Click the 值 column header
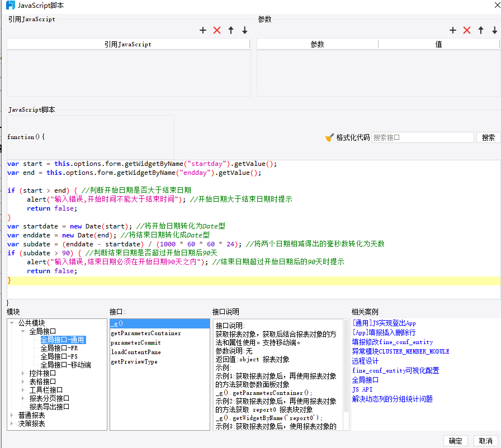 pos(439,44)
